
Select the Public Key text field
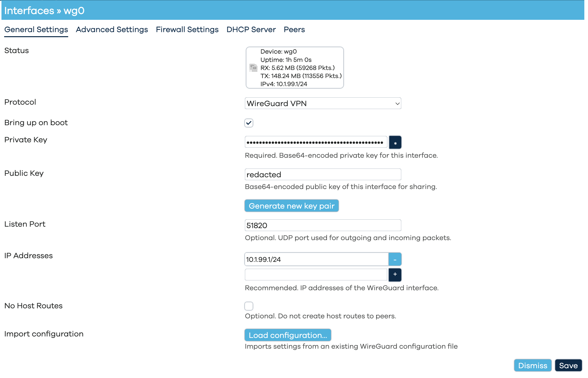(x=323, y=174)
